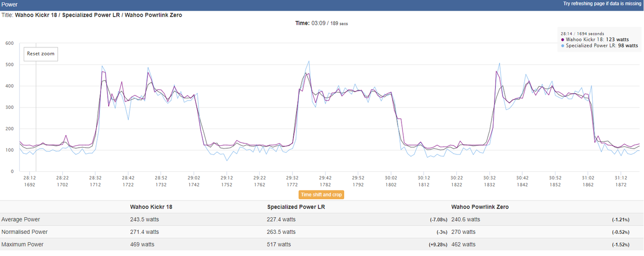Click the Time shift and crop button
This screenshot has width=644, height=256.
tap(321, 195)
